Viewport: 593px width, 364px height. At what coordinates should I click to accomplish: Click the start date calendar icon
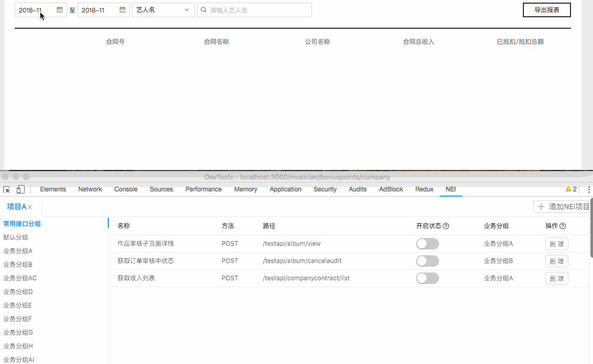[x=60, y=10]
